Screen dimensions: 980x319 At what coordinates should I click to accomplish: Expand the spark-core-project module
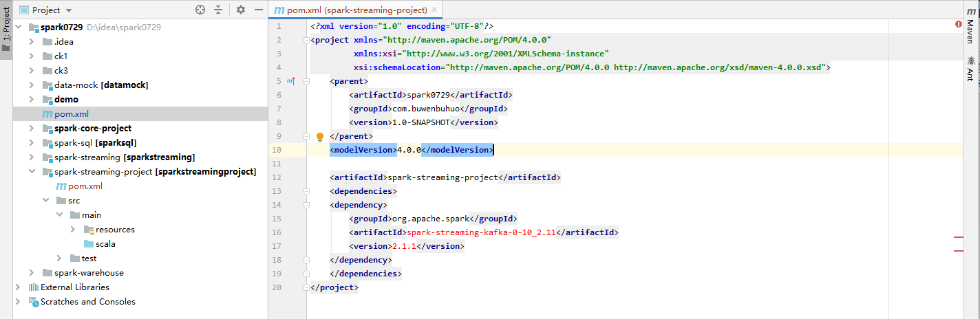pos(32,128)
